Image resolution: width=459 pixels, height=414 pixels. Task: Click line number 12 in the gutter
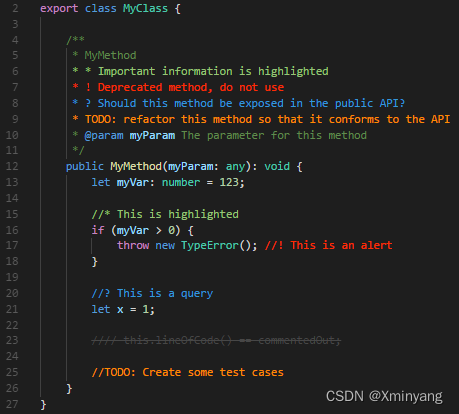(12, 166)
